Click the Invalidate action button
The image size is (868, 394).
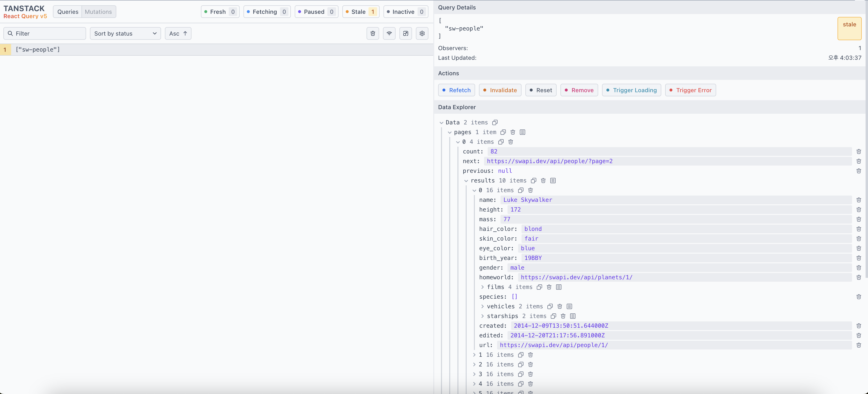pyautogui.click(x=500, y=90)
